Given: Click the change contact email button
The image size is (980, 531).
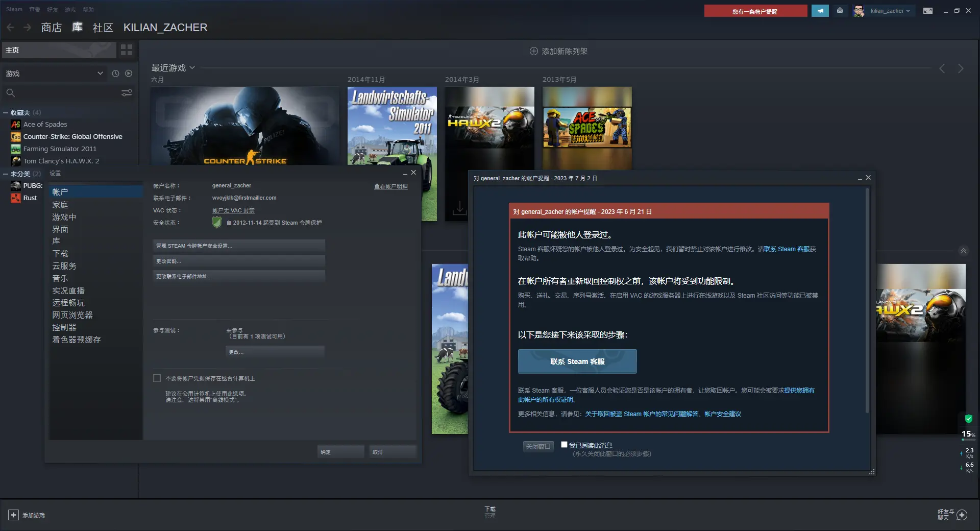Looking at the screenshot, I should pos(239,276).
